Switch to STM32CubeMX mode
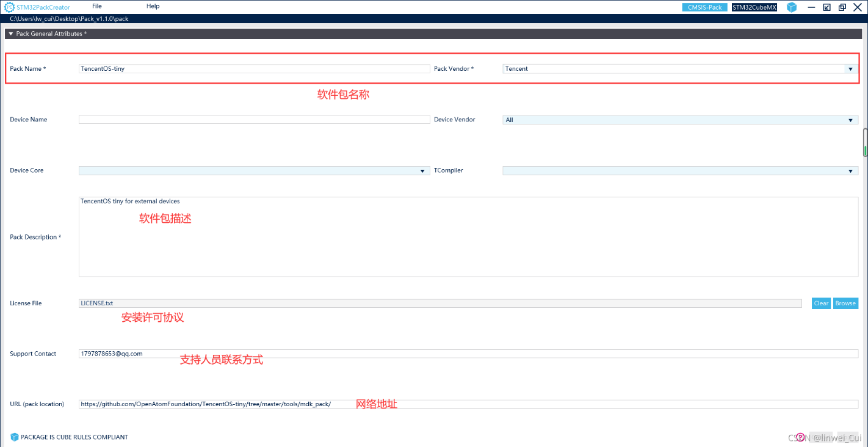Viewport: 868px width, 447px height. tap(754, 7)
